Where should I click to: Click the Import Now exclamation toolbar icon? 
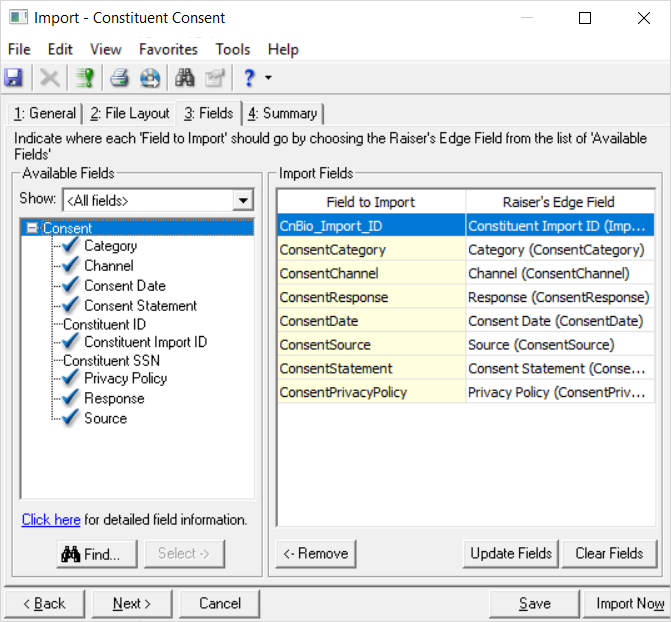[85, 77]
